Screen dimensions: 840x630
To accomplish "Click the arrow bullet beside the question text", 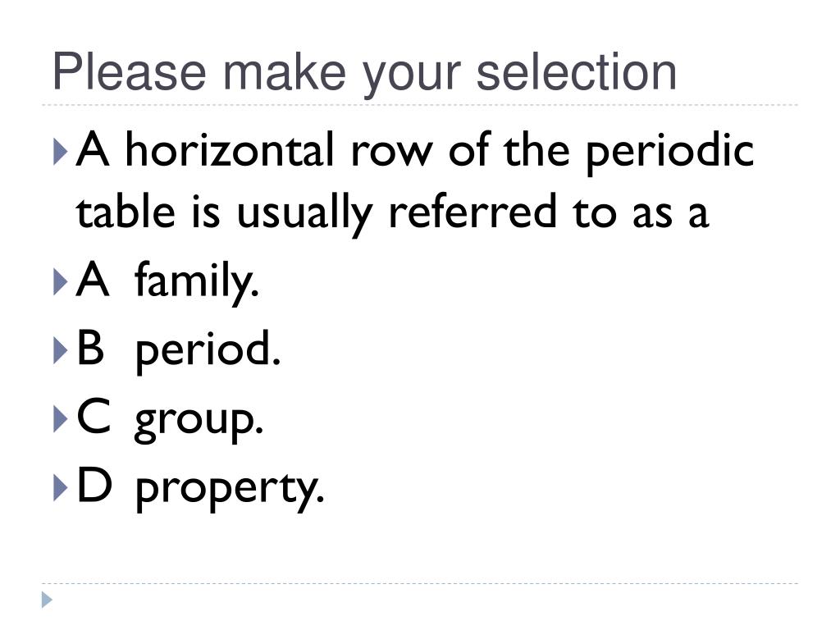I will pos(61,152).
